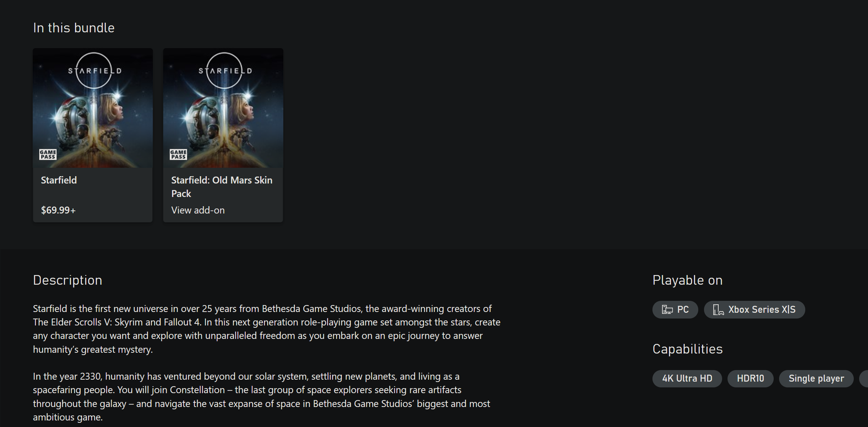Image resolution: width=868 pixels, height=427 pixels.
Task: Click the Single player capability tag
Action: click(816, 379)
